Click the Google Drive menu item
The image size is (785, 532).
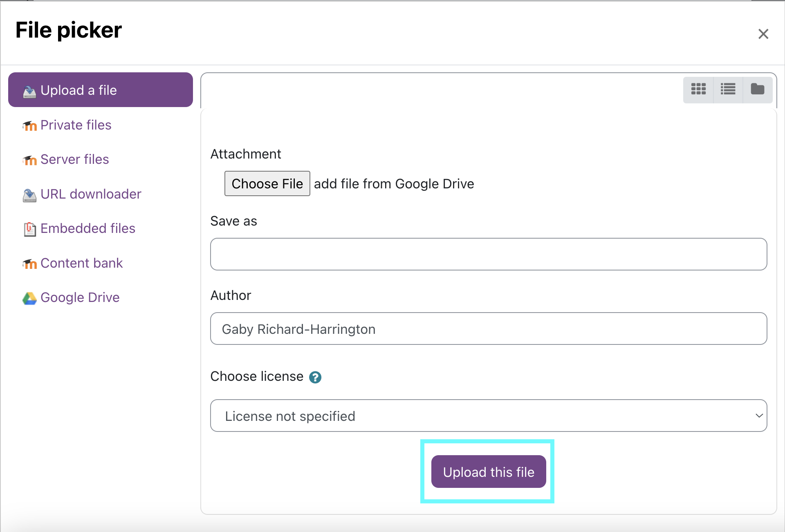(x=71, y=297)
